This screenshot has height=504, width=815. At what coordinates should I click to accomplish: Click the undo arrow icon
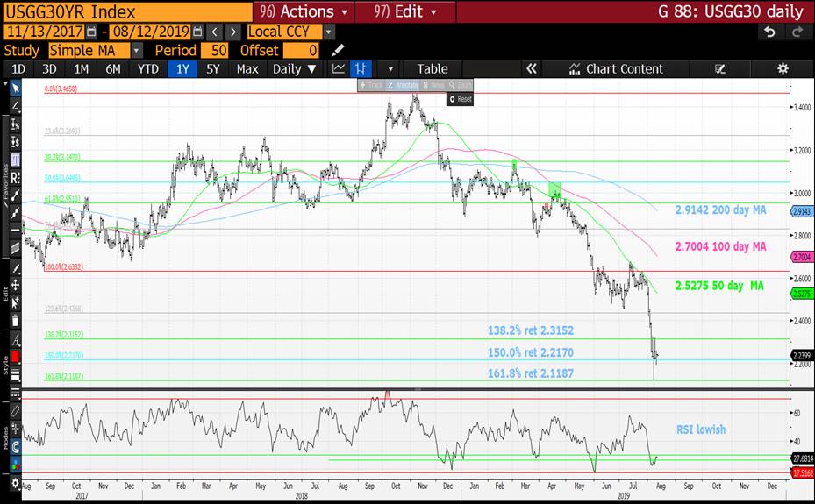tap(769, 32)
